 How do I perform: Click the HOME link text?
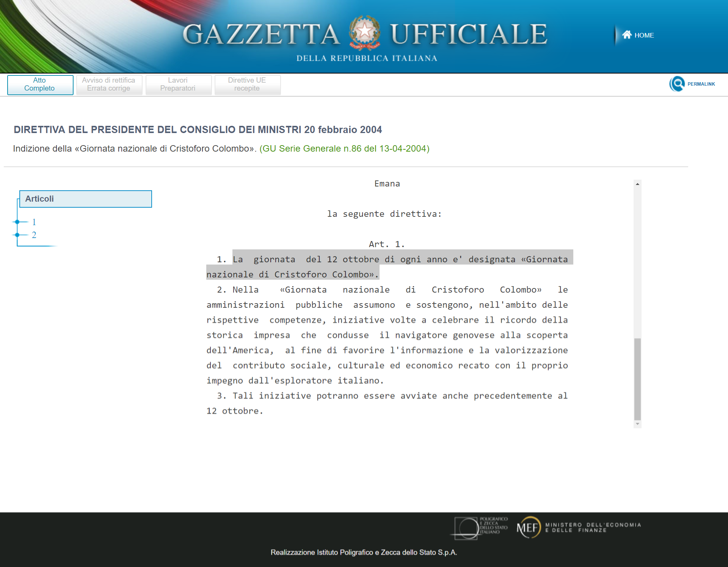click(x=644, y=35)
